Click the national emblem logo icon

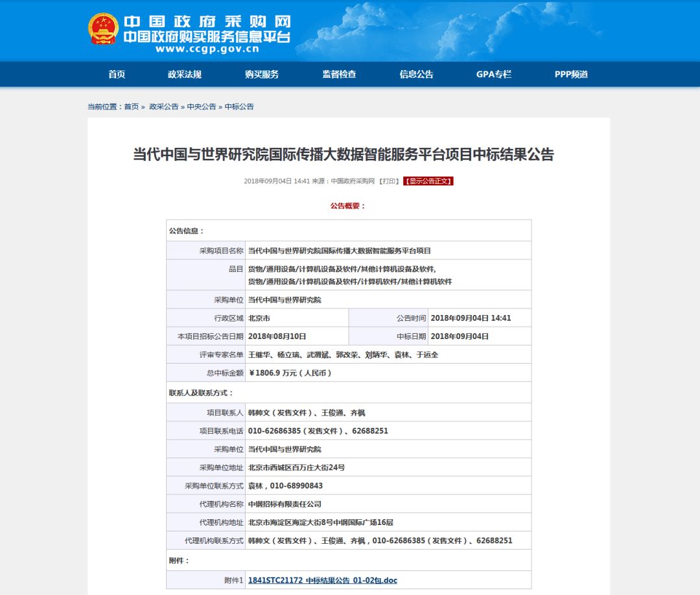click(103, 29)
